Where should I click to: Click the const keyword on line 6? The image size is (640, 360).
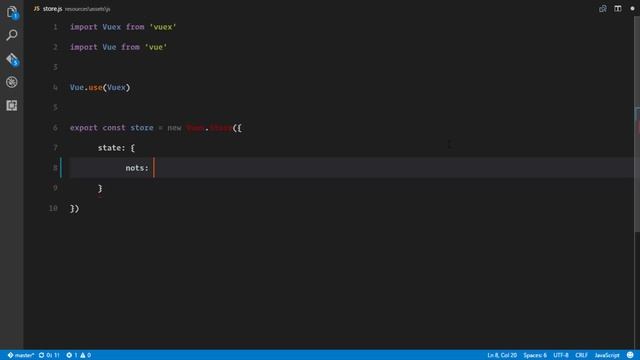click(x=114, y=128)
